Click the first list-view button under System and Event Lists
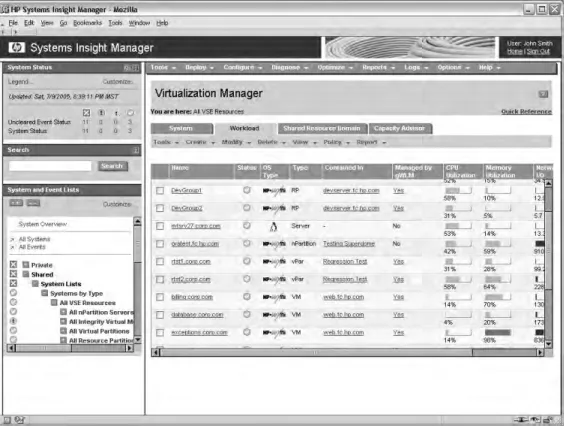 click(x=16, y=203)
